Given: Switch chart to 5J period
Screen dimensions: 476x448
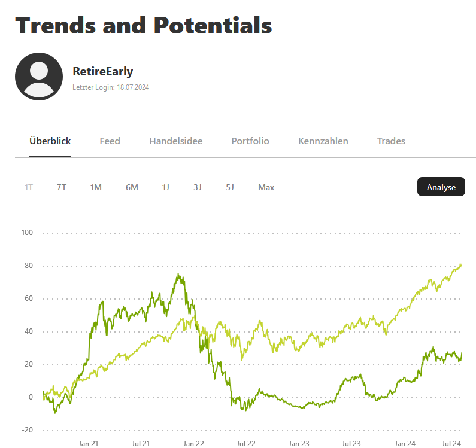Looking at the screenshot, I should coord(230,187).
